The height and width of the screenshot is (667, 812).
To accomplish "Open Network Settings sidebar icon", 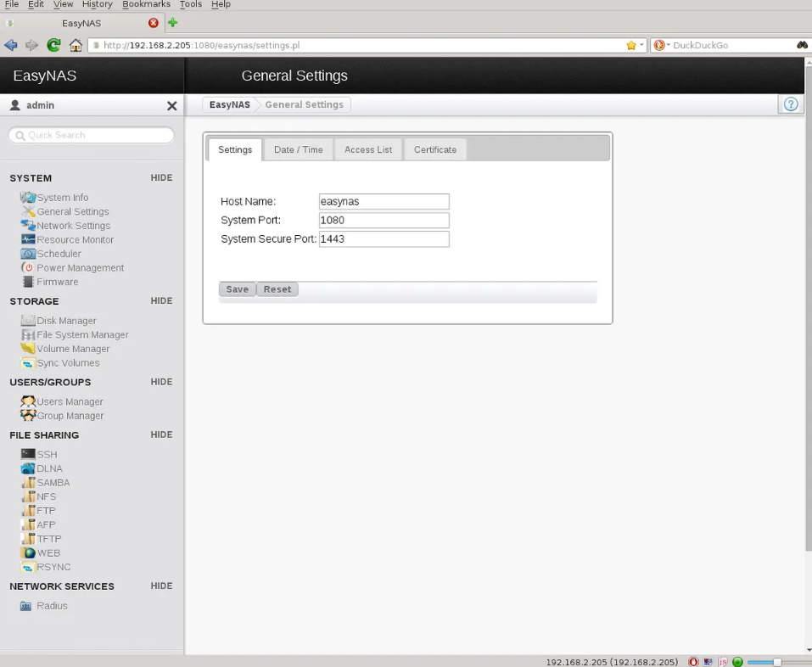I will 28,225.
